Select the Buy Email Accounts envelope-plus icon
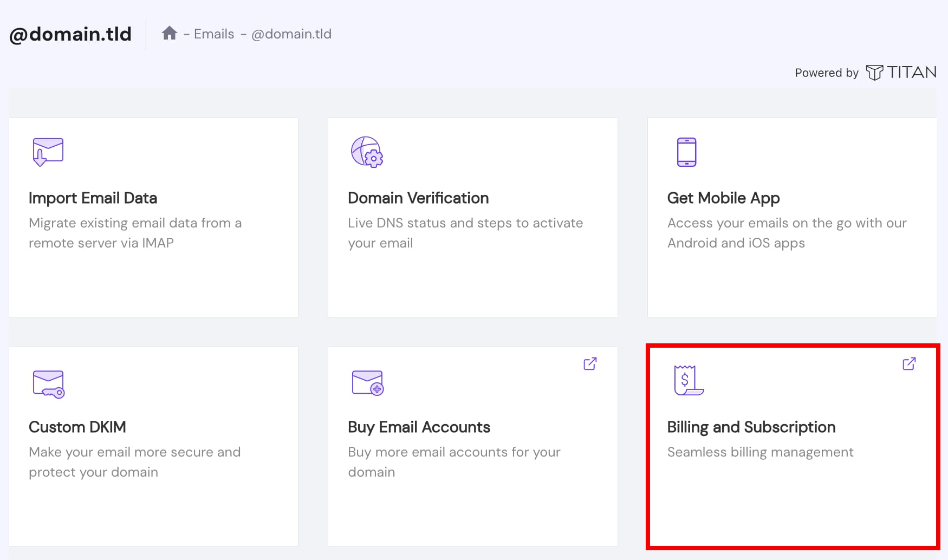 (367, 383)
